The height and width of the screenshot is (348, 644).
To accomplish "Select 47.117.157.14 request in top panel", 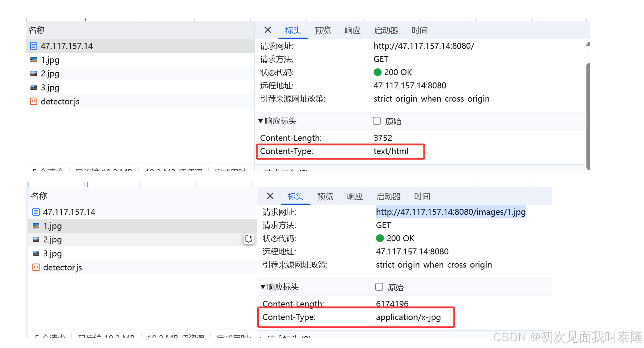I will [x=140, y=46].
